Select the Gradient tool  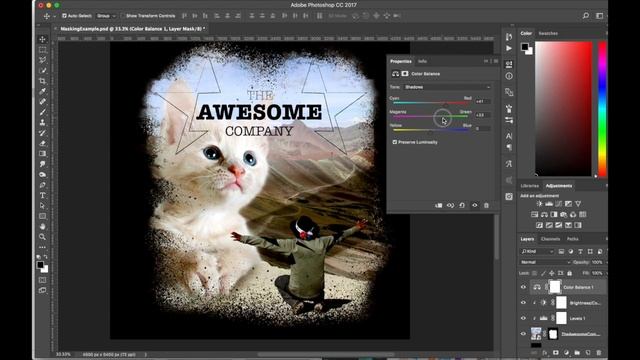pos(42,154)
